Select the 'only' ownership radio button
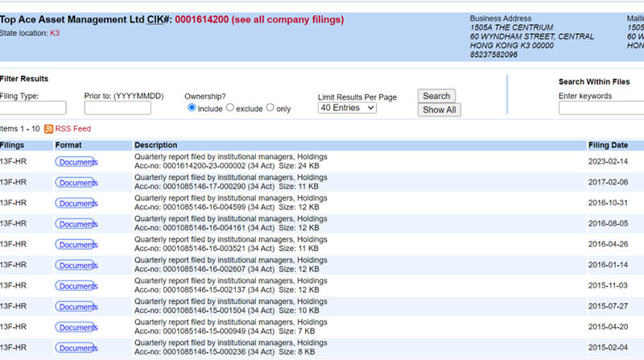 270,108
